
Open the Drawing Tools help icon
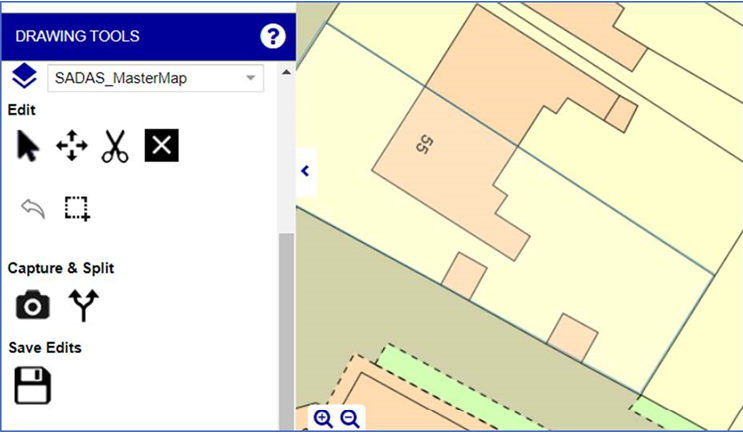pyautogui.click(x=272, y=36)
